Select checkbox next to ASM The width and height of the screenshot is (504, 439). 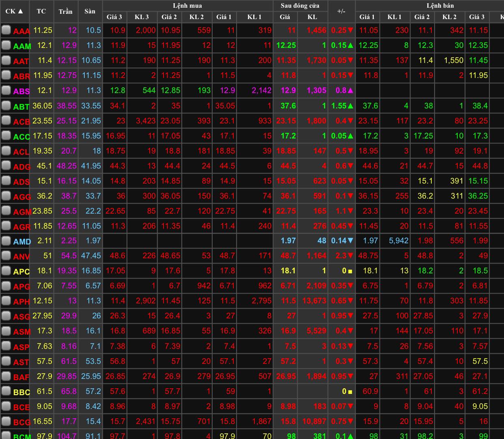(6, 331)
